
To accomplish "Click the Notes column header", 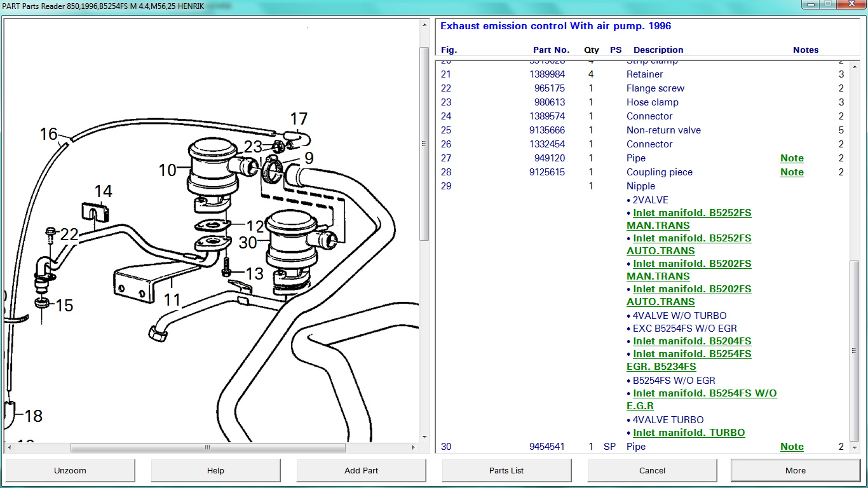I will click(x=806, y=50).
